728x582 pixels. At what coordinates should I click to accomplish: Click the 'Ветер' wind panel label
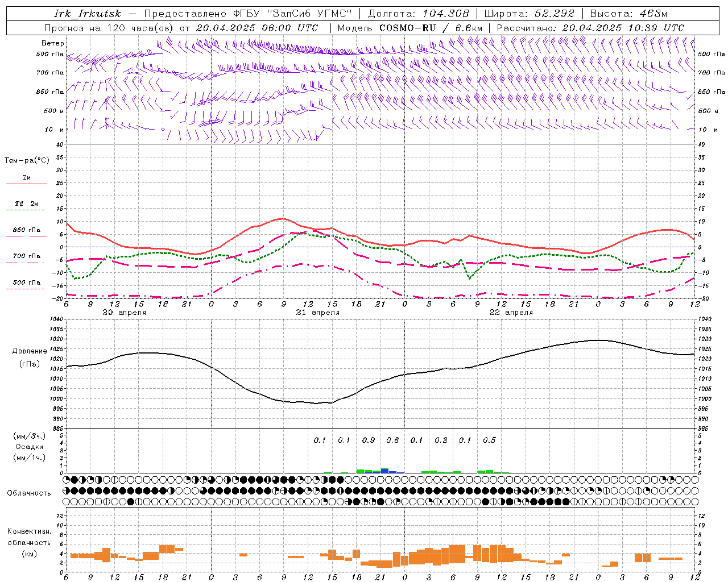coord(53,43)
